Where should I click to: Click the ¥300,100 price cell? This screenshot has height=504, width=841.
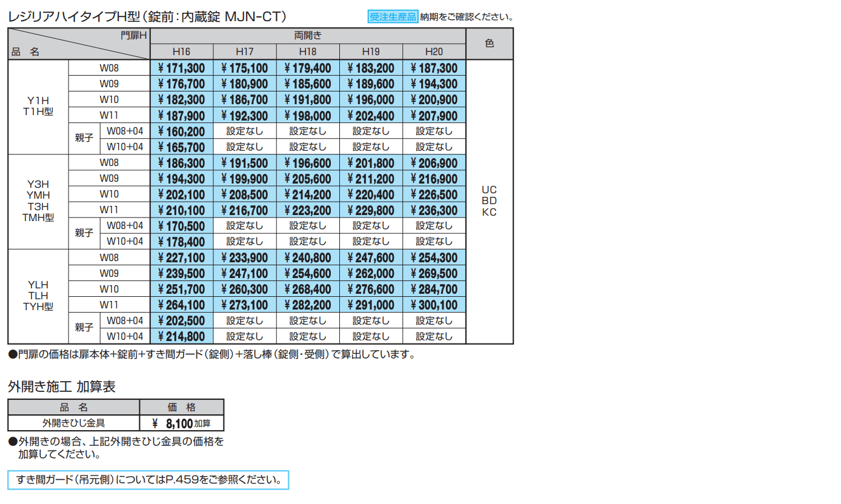(434, 305)
